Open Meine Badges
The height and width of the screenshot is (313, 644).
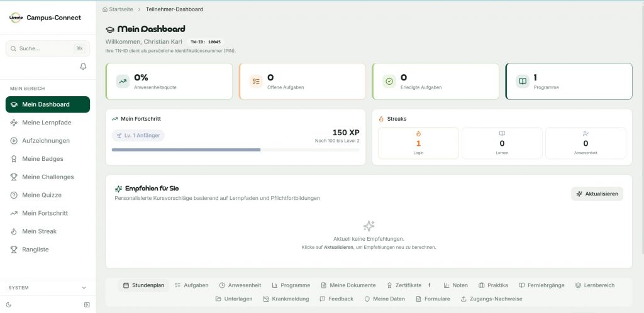[48, 159]
